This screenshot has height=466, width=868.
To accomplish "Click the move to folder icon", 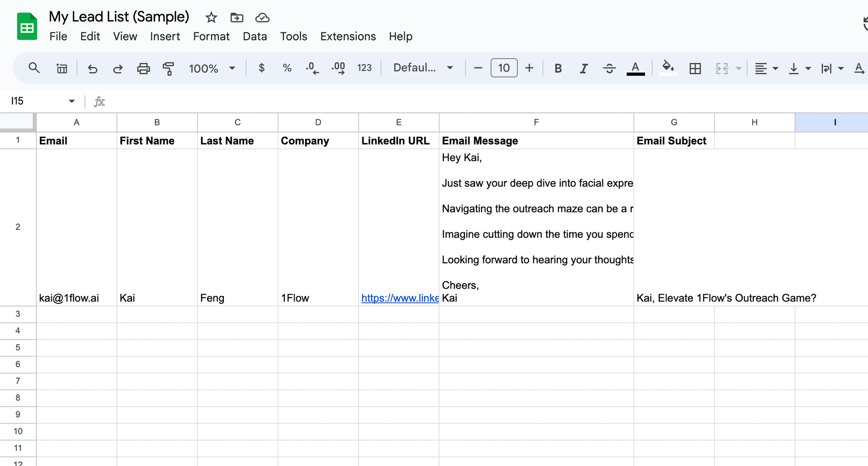I will click(236, 17).
